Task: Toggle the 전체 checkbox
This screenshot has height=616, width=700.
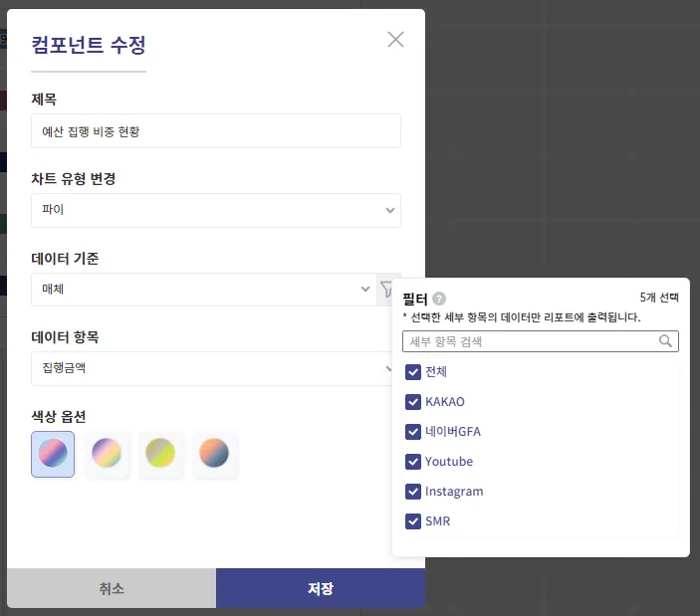Action: pyautogui.click(x=413, y=372)
